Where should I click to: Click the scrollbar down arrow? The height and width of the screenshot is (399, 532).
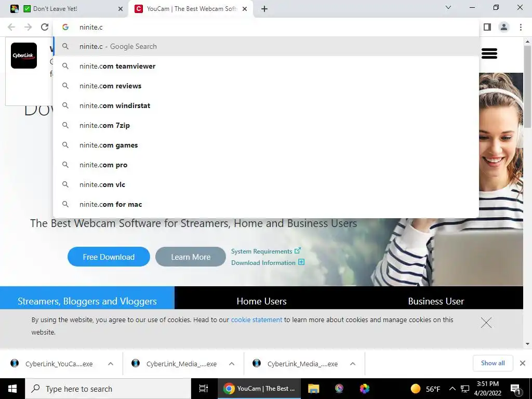point(527,344)
